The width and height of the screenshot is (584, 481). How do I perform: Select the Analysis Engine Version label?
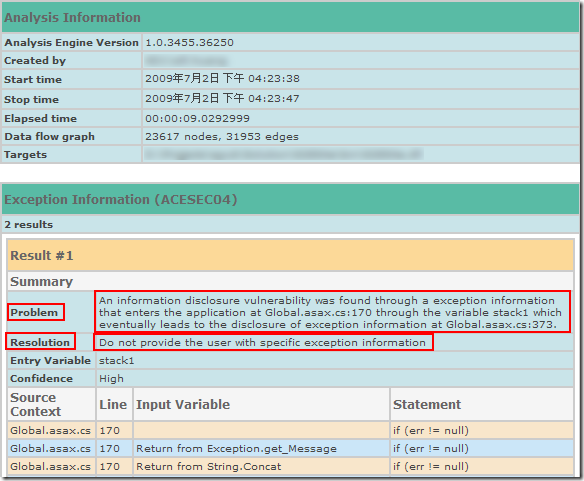[71, 42]
